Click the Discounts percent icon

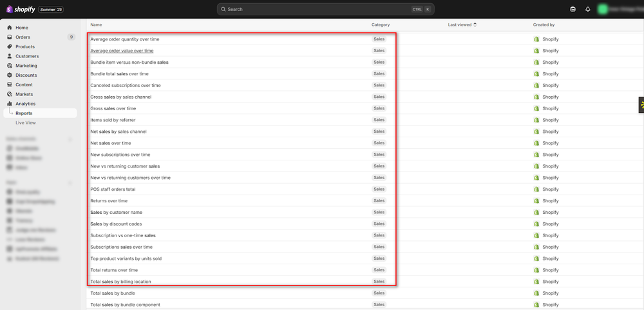tap(10, 75)
